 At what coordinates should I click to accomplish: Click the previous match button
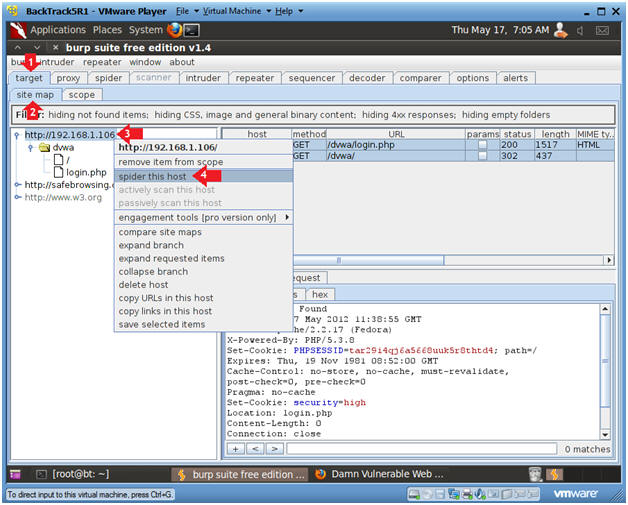tap(255, 449)
